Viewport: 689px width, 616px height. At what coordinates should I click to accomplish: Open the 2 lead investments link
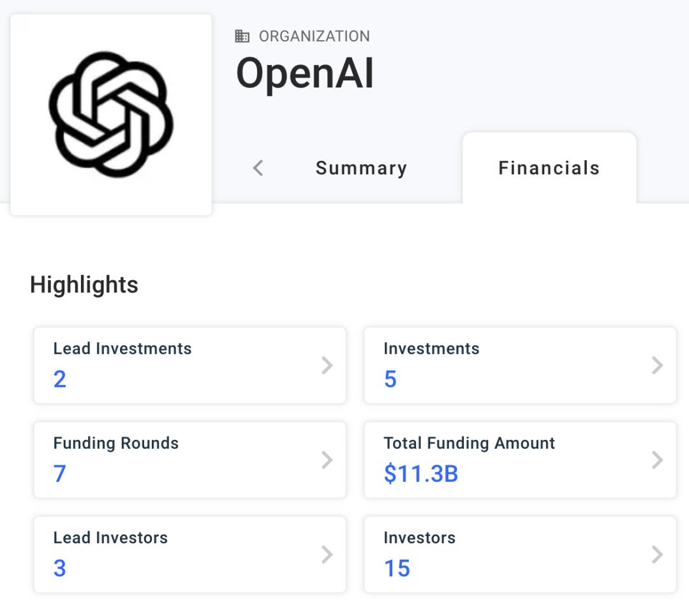tap(60, 379)
